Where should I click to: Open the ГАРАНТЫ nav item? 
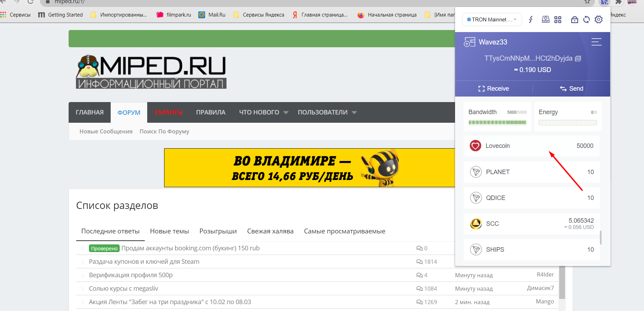coord(168,112)
